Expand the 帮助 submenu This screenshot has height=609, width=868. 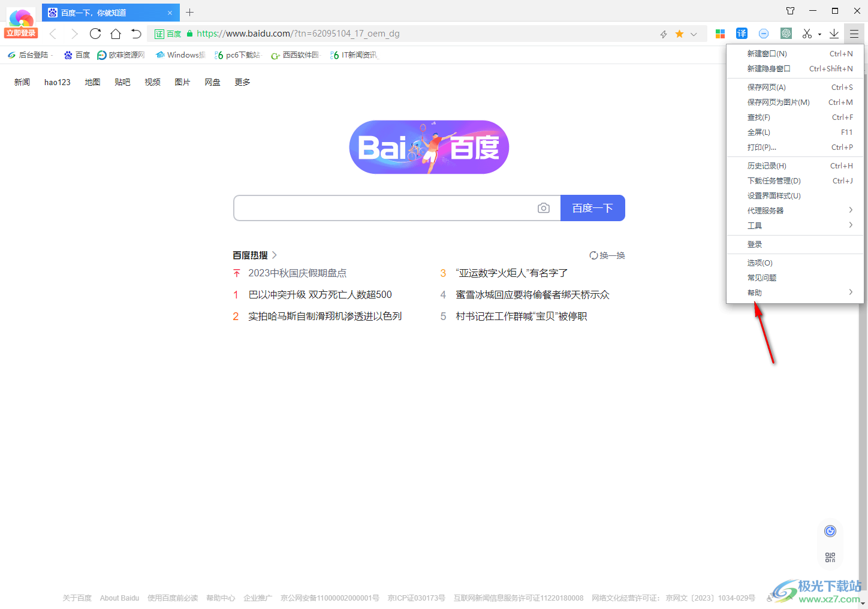tap(795, 293)
